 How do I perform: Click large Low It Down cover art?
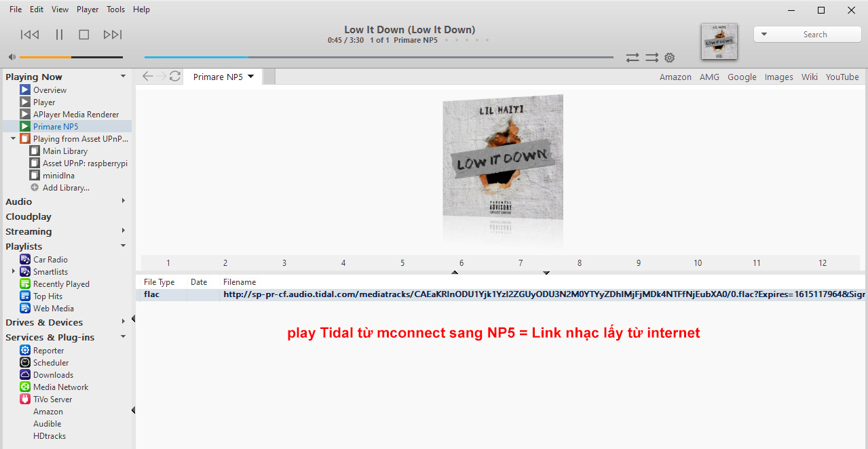click(x=503, y=157)
